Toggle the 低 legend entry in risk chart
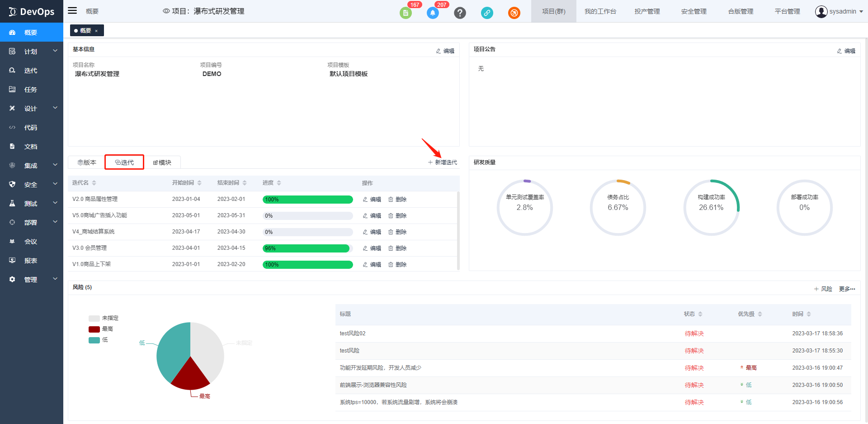868x424 pixels. (x=98, y=340)
